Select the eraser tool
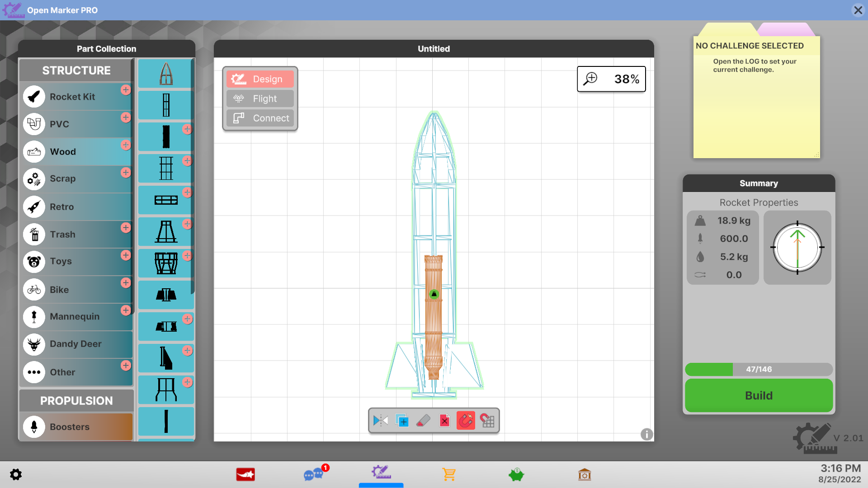Image resolution: width=868 pixels, height=488 pixels. pyautogui.click(x=423, y=421)
